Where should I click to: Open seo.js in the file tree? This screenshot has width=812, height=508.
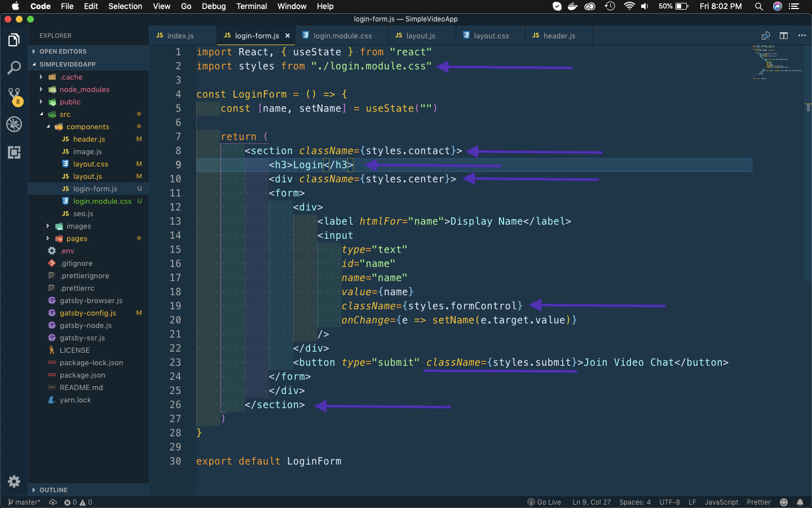tap(89, 213)
